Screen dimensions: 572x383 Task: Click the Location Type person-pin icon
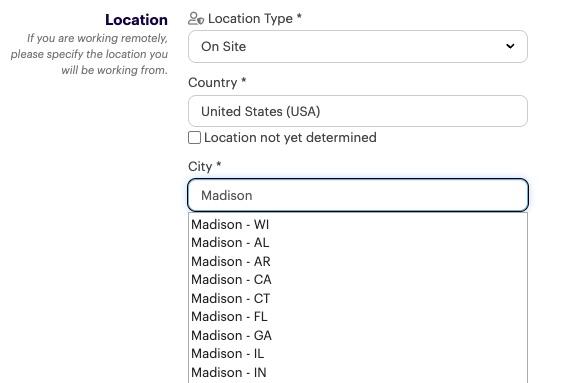point(196,18)
